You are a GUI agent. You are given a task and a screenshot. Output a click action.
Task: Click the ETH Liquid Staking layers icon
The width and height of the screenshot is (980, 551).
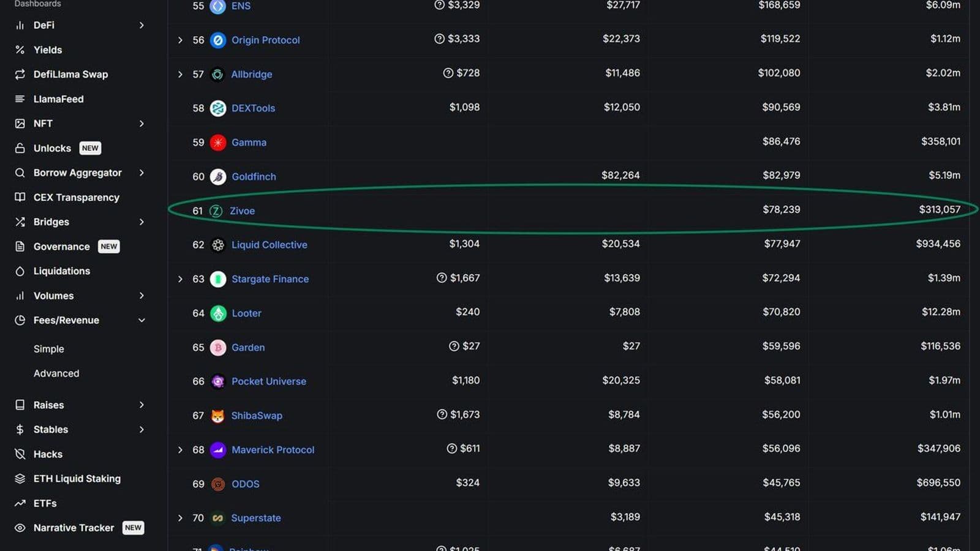[20, 478]
